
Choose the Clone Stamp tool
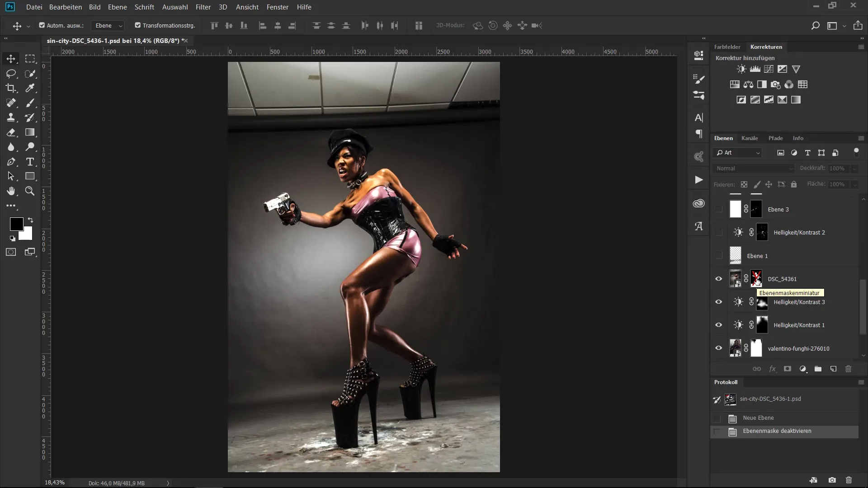point(11,117)
